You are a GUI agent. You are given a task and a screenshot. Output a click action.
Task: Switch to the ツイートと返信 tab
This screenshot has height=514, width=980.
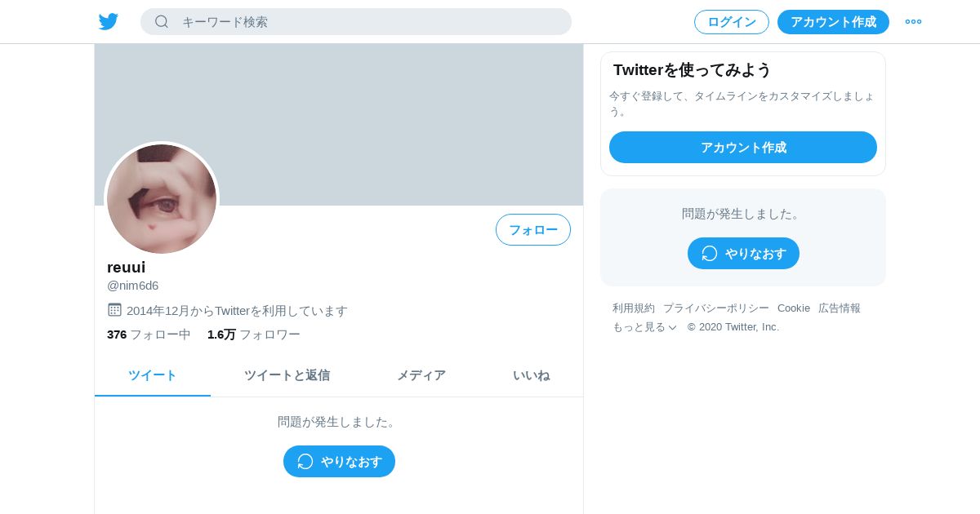[x=287, y=375]
